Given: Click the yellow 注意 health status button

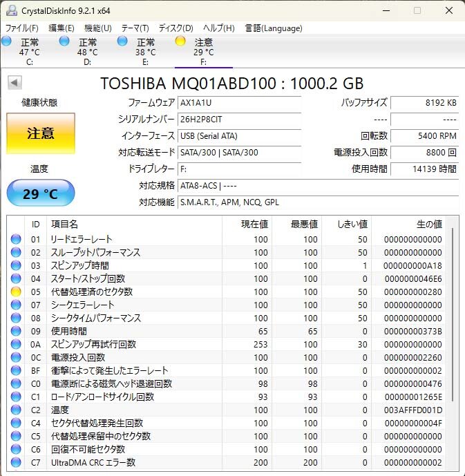Looking at the screenshot, I should pos(41,133).
